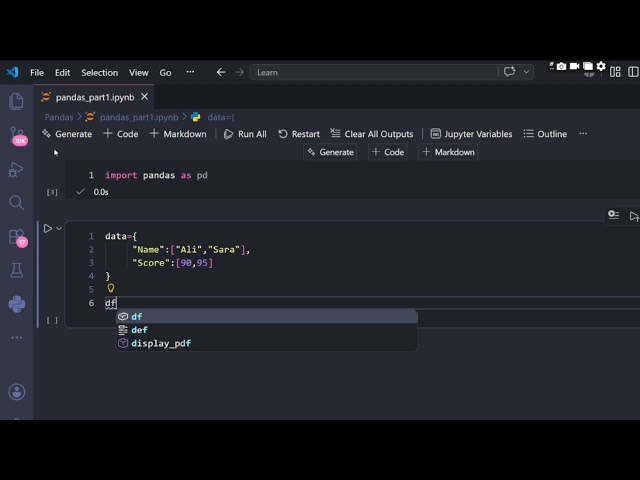Image resolution: width=640 pixels, height=480 pixels.
Task: Open Source Control view with 10K badge
Action: (x=17, y=136)
